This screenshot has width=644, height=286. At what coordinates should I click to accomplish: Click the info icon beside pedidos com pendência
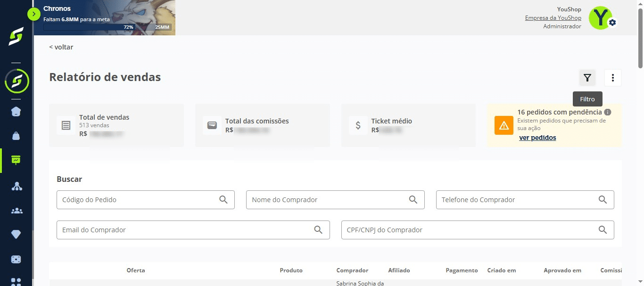[608, 112]
